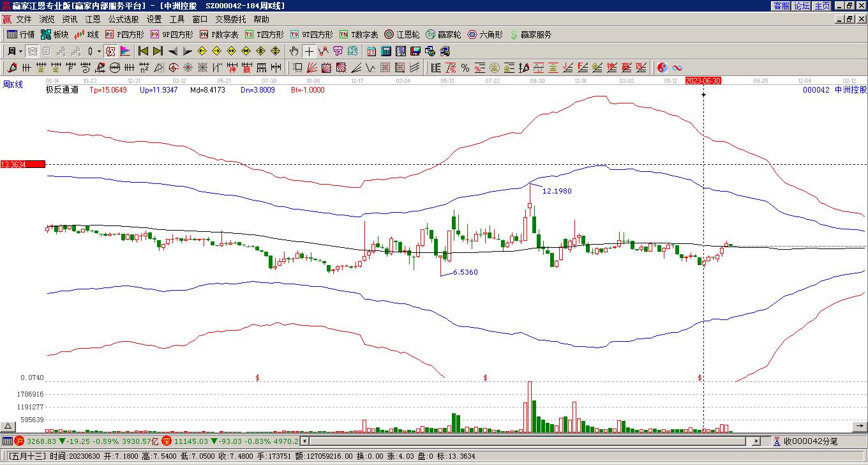The width and height of the screenshot is (868, 465).
Task: Select the circled cross target tool
Action: click(x=174, y=68)
